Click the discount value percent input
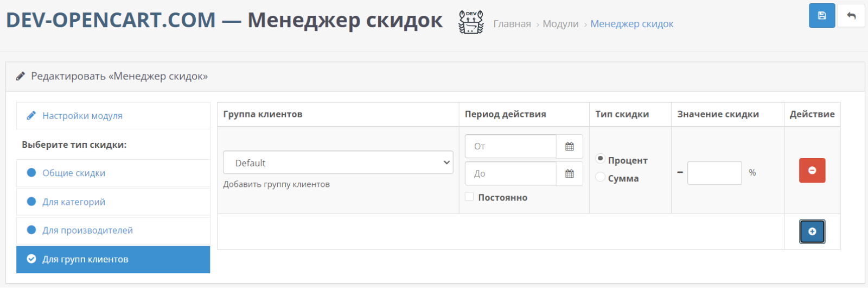Image resolution: width=868 pixels, height=288 pixels. pyautogui.click(x=714, y=173)
